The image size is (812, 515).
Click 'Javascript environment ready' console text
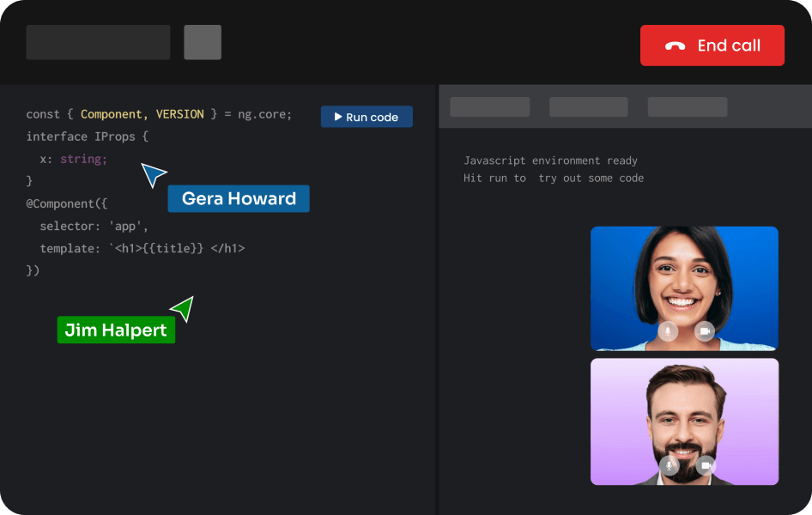tap(550, 161)
